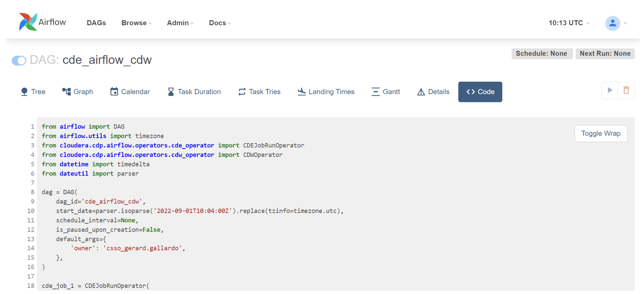
Task: Click line number 18 in the gutter
Action: tap(31, 286)
